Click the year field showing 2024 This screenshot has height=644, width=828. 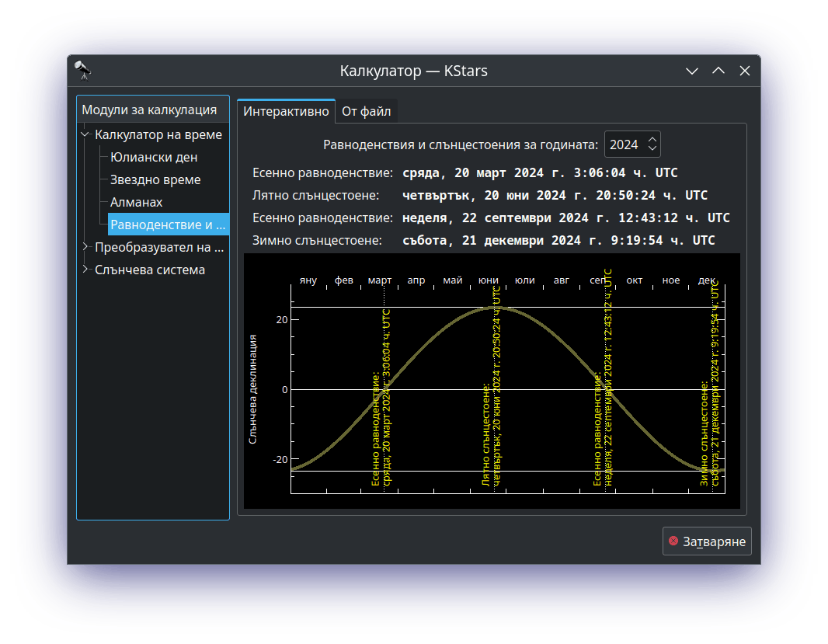[624, 144]
